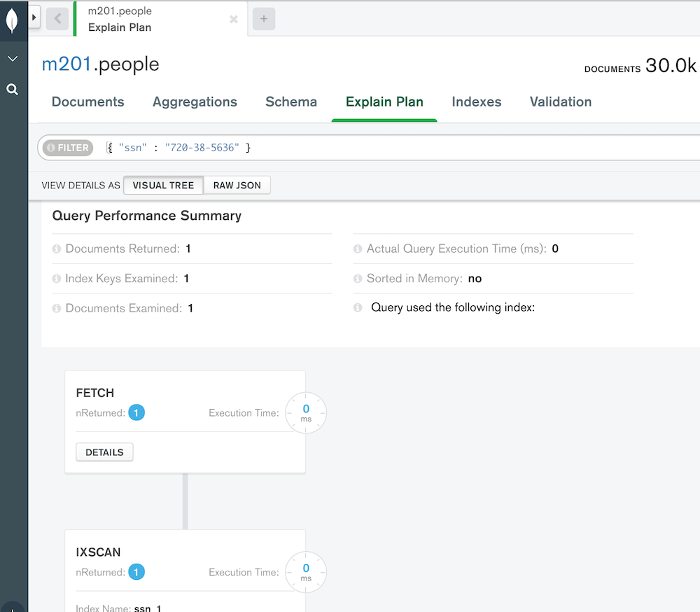The height and width of the screenshot is (612, 700).
Task: Click info icon beside Index Keys Examined
Action: [56, 279]
